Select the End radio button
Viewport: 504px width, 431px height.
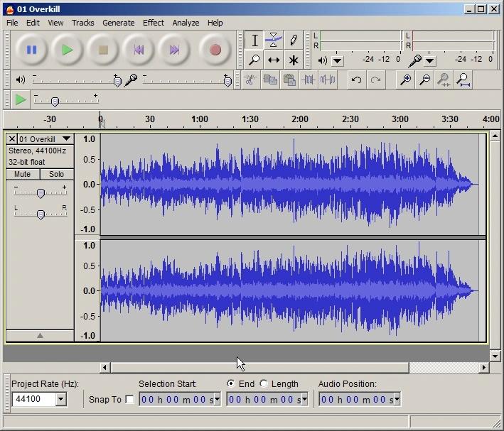[230, 383]
